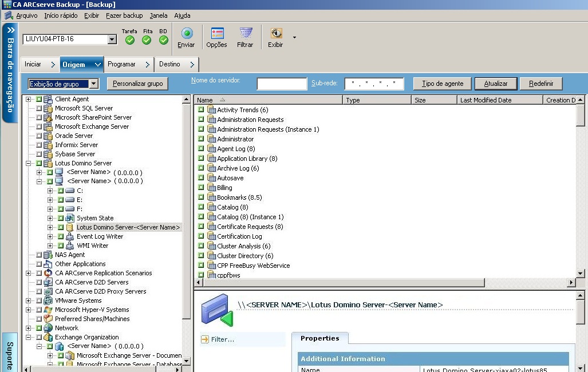Screen dimensions: 588x372
Task: Click the NAS Agent icon
Action: 48,255
